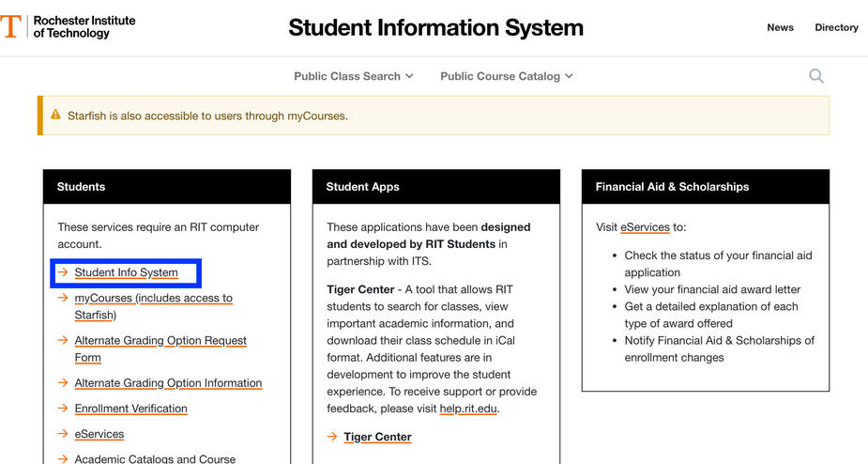Click 'These services require an RIT computer account' text

pos(159,236)
